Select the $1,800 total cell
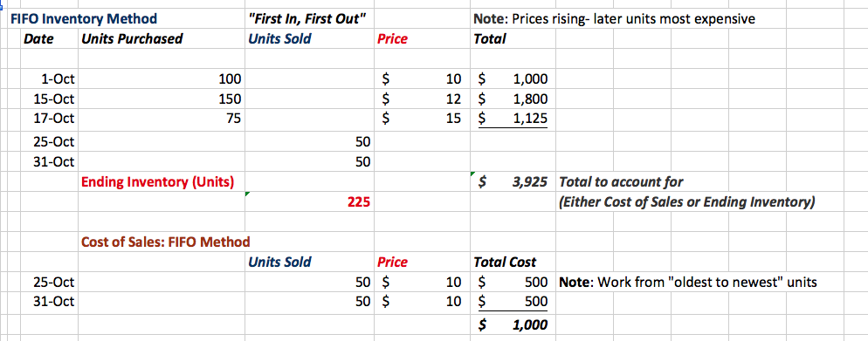Image resolution: width=868 pixels, height=341 pixels. [513, 99]
